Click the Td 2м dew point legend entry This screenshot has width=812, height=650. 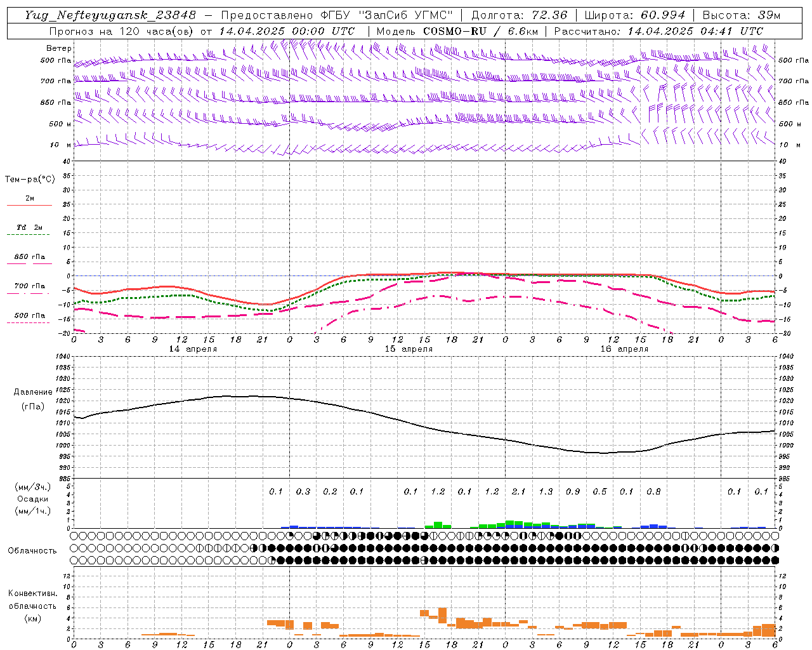(x=30, y=227)
